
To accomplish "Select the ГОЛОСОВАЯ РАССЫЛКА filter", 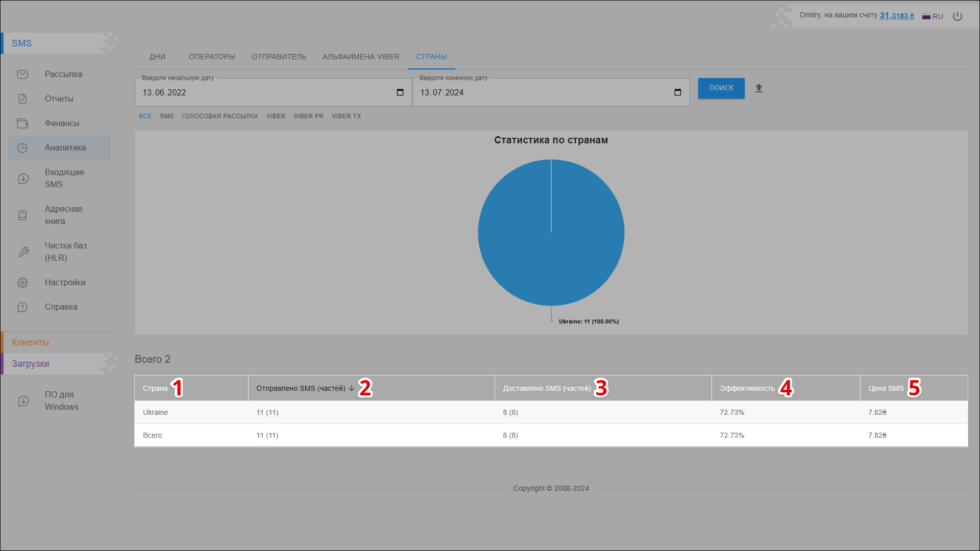I will pos(219,116).
